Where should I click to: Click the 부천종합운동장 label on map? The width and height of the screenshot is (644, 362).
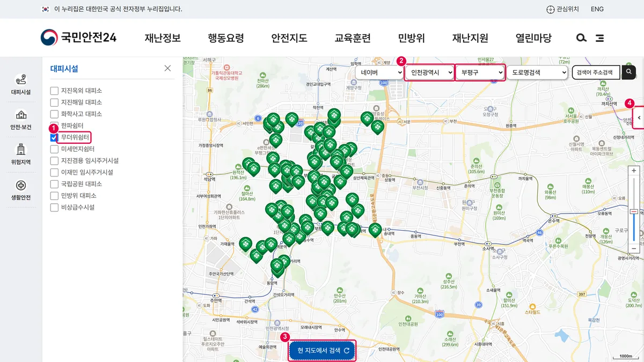point(497,189)
